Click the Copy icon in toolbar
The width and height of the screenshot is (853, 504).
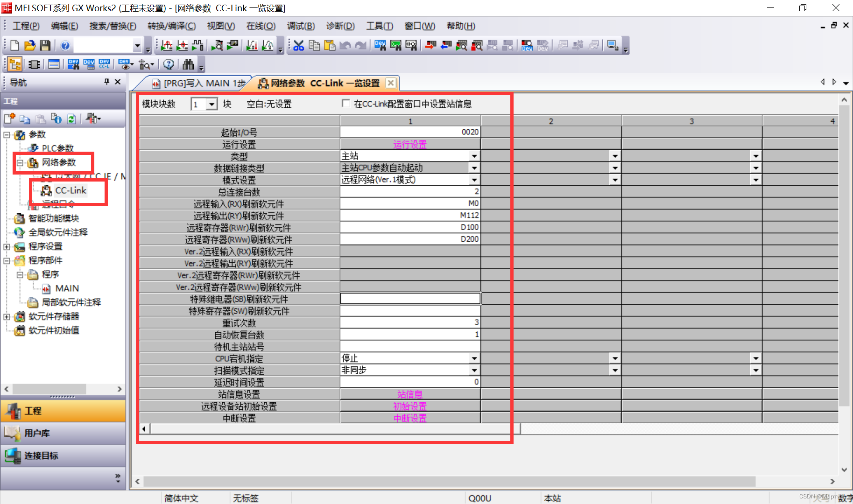point(314,45)
